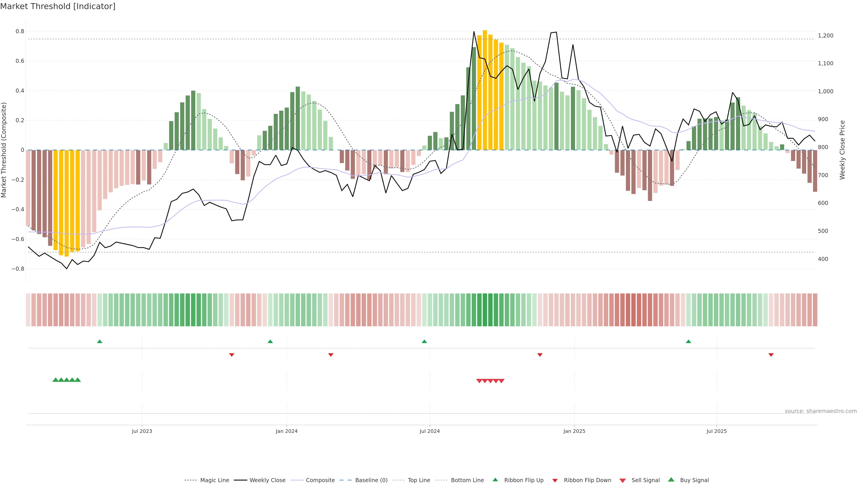Image resolution: width=868 pixels, height=488 pixels.
Task: Hide the Top Line series in legend
Action: click(x=419, y=480)
